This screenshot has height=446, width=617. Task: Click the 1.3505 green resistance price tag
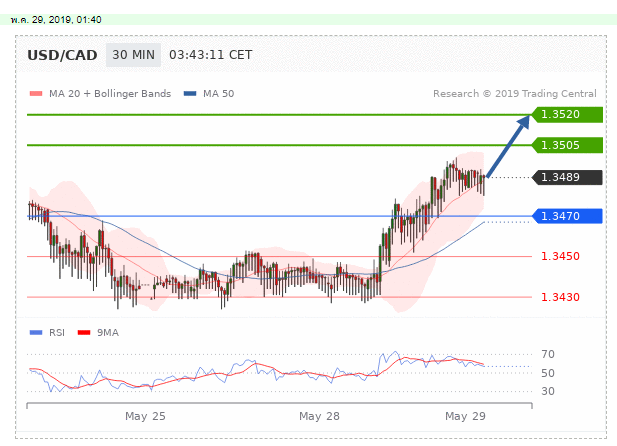[567, 145]
